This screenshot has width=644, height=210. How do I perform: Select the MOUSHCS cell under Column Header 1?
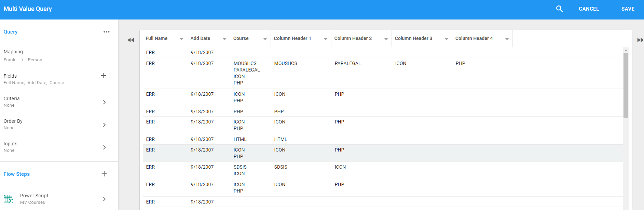pyautogui.click(x=286, y=63)
